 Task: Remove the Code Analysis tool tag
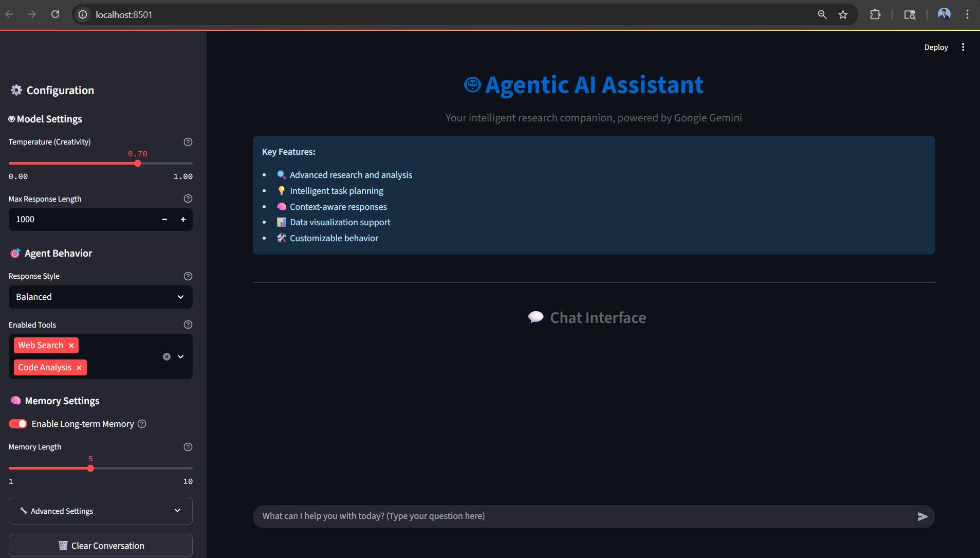pyautogui.click(x=79, y=367)
